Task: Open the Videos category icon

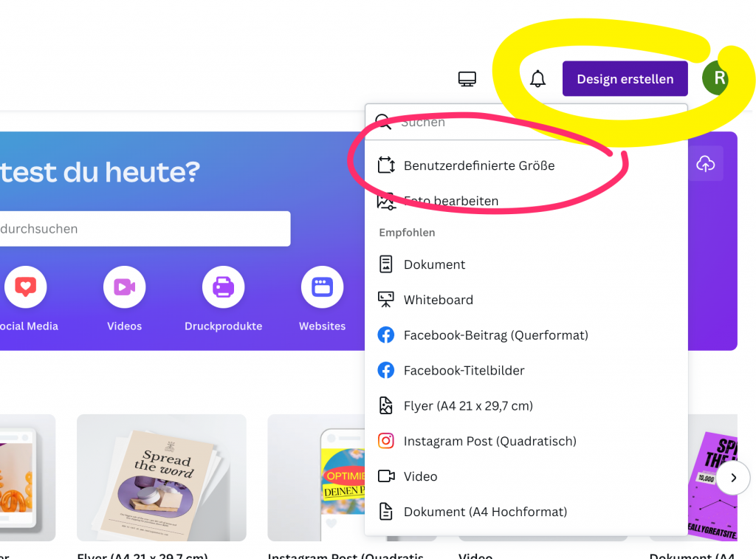Action: (124, 287)
